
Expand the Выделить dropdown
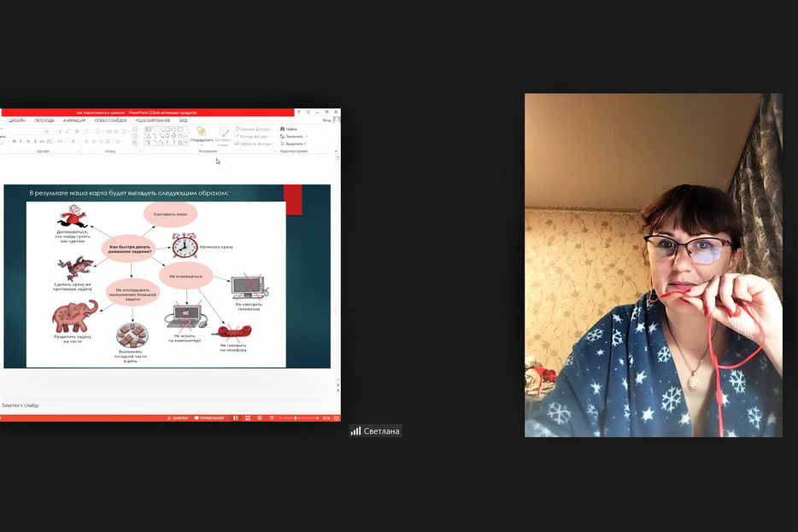pyautogui.click(x=294, y=143)
